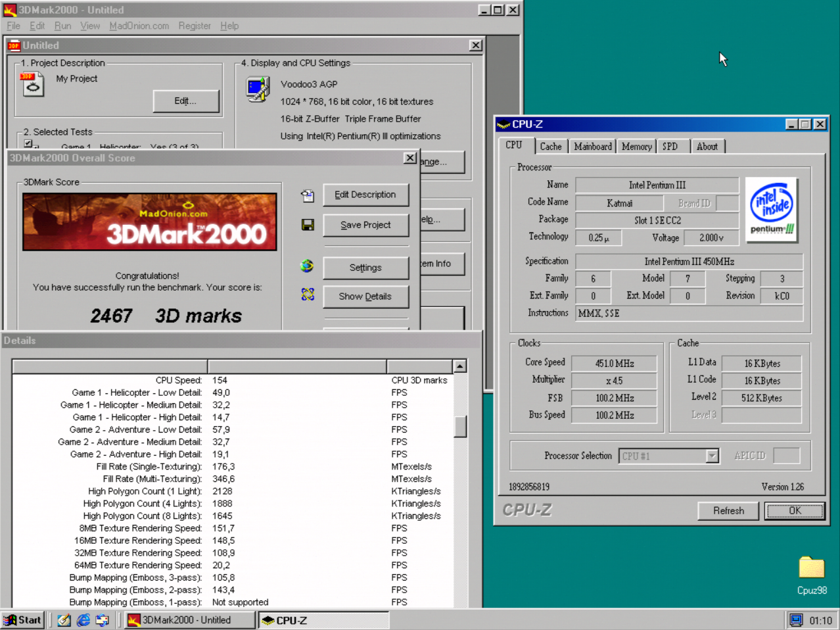Click the High Polygon Count (8 Lights) row
Screen dimensions: 840x630
tap(232, 516)
